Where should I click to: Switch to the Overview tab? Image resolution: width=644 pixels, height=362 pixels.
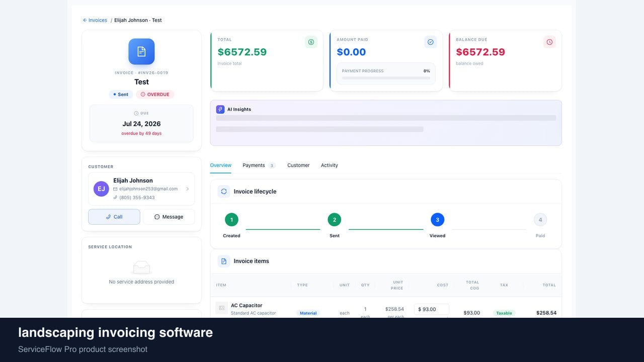[221, 165]
